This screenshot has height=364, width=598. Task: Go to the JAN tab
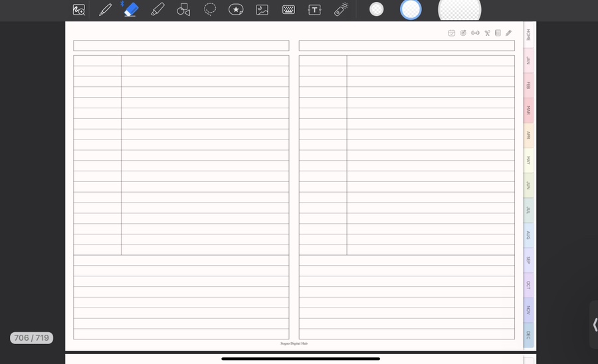click(528, 60)
